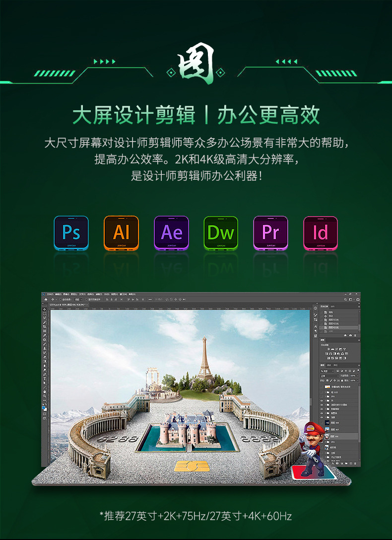Select the Crop tool
392x540 pixels.
click(x=44, y=326)
